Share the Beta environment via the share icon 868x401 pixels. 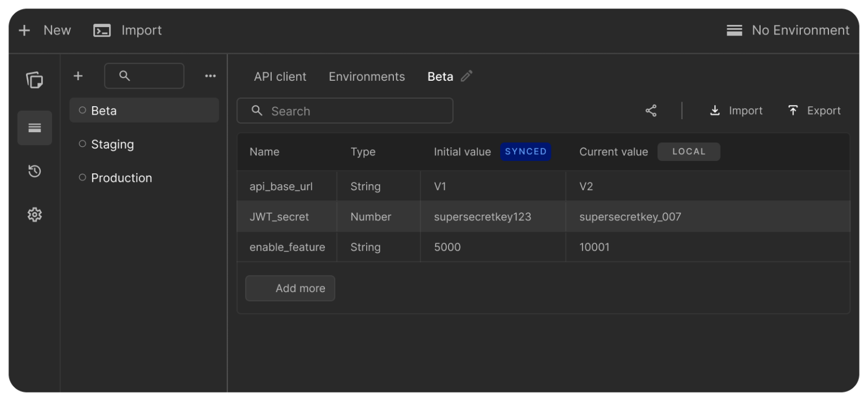pyautogui.click(x=650, y=110)
